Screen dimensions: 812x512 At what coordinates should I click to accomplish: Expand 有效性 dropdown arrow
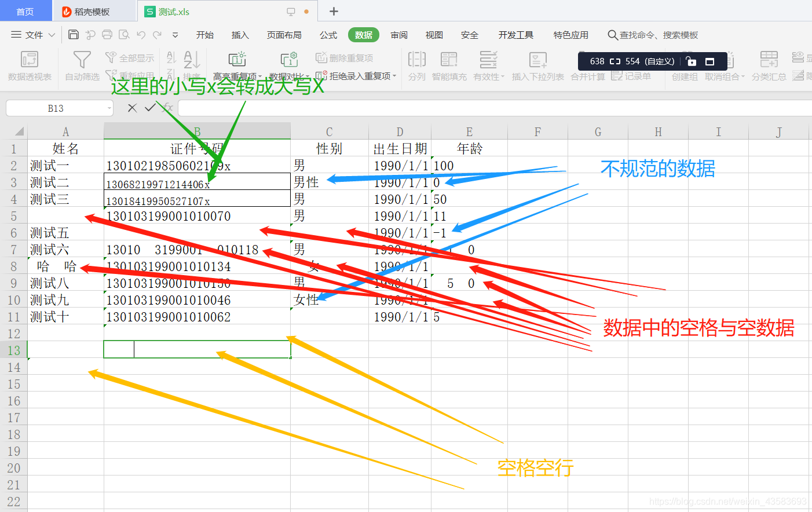(x=503, y=76)
